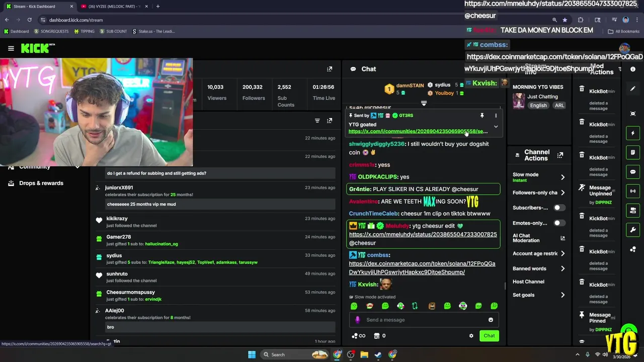This screenshot has height=362, width=644.
Task: Open combss's coinmarketcap dex link
Action: [422, 268]
